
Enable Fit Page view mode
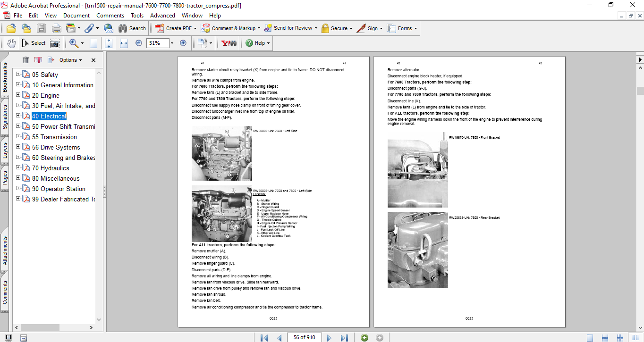108,43
